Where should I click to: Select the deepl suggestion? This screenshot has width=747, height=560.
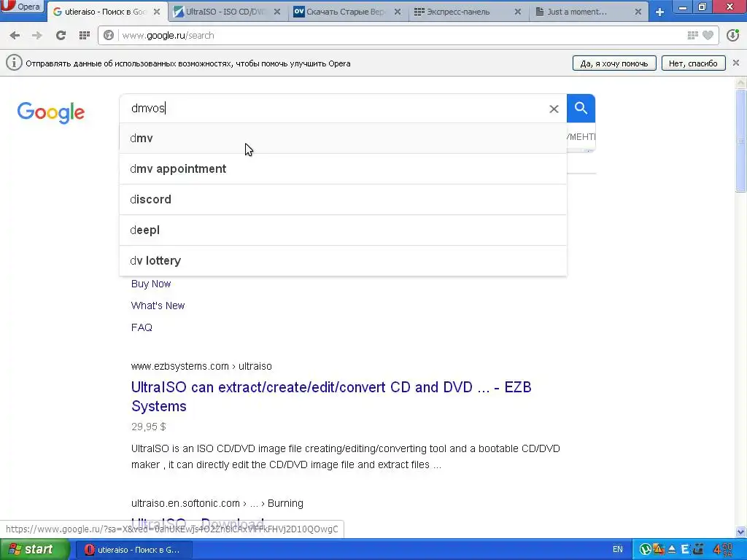[x=343, y=230]
